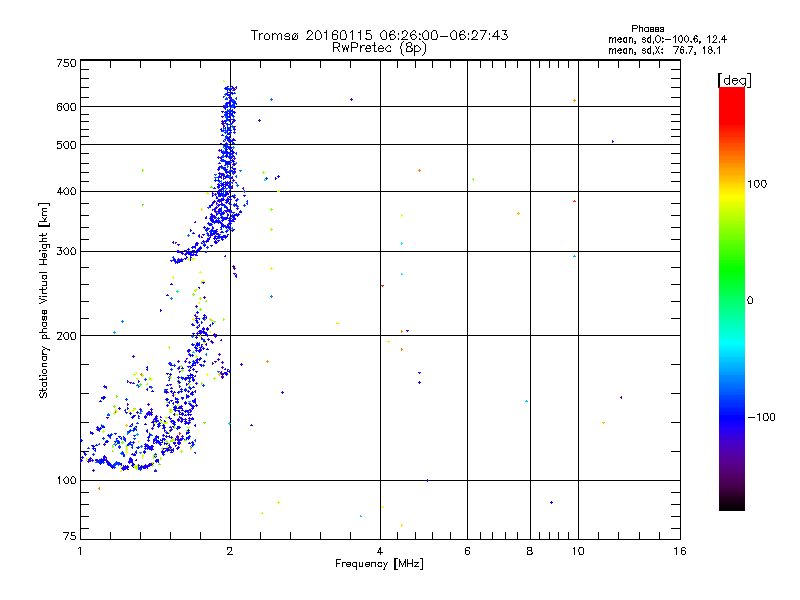
Task: Click the 'Frequency [MHz]' axis label
Action: pyautogui.click(x=379, y=564)
